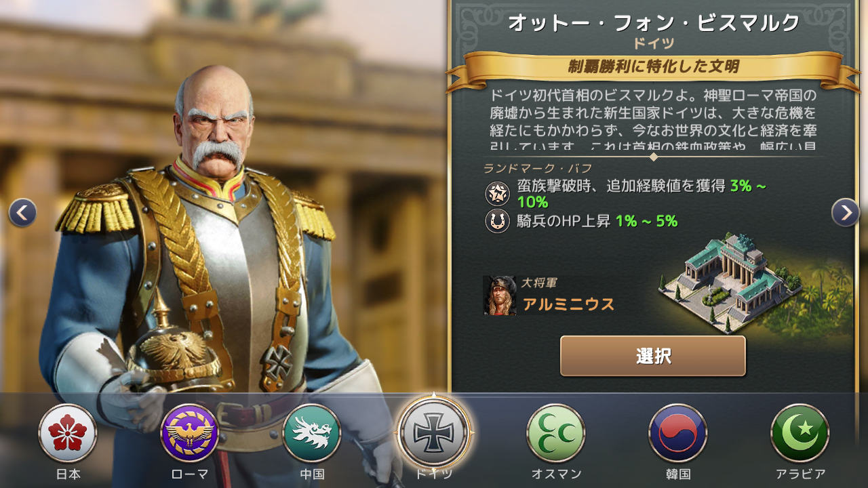Viewport: 868px width, 488px height.
Task: Switch to the 日本 tab label
Action: click(68, 474)
